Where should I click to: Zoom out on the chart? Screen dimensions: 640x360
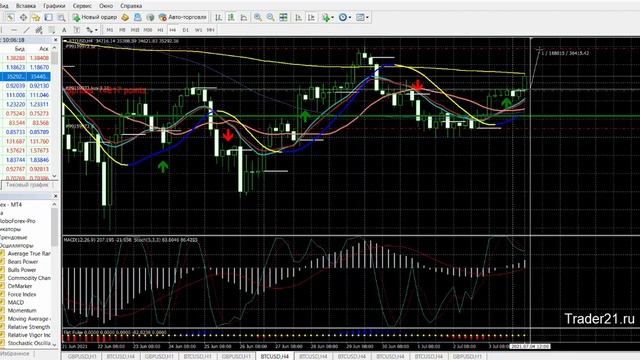point(271,17)
